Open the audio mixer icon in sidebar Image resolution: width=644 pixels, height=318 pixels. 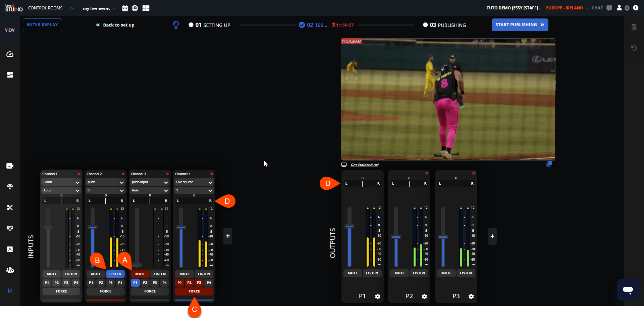[10, 291]
